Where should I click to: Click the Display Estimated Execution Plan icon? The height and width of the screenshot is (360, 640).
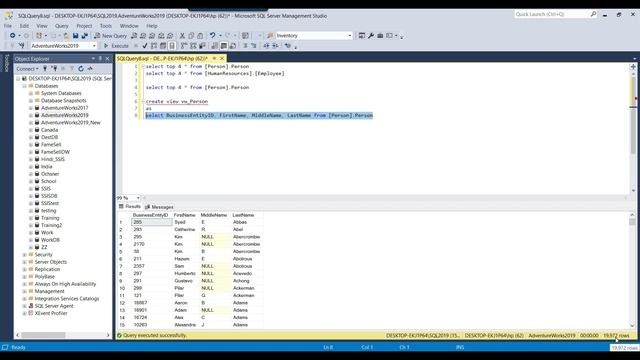tap(154, 46)
